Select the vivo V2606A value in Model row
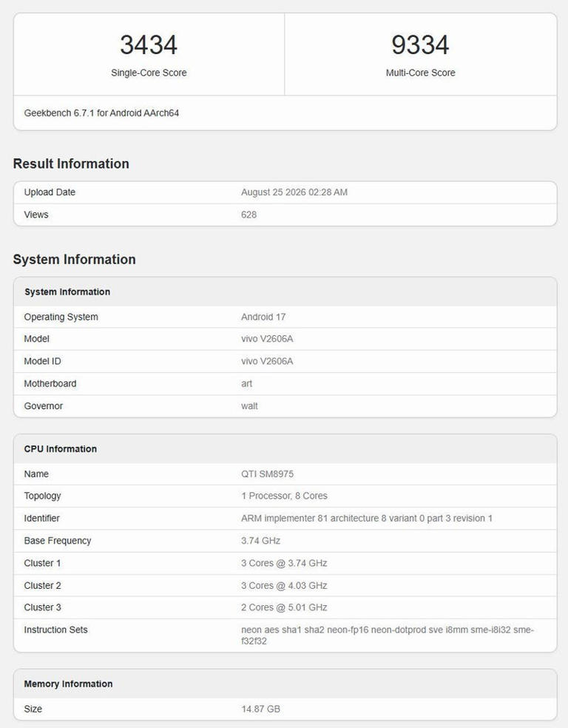The height and width of the screenshot is (728, 568). coord(267,339)
